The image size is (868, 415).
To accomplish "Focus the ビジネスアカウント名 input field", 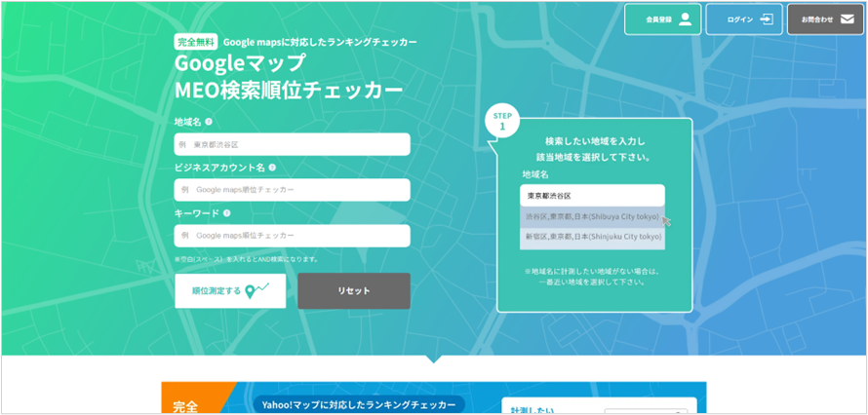I will [x=293, y=190].
